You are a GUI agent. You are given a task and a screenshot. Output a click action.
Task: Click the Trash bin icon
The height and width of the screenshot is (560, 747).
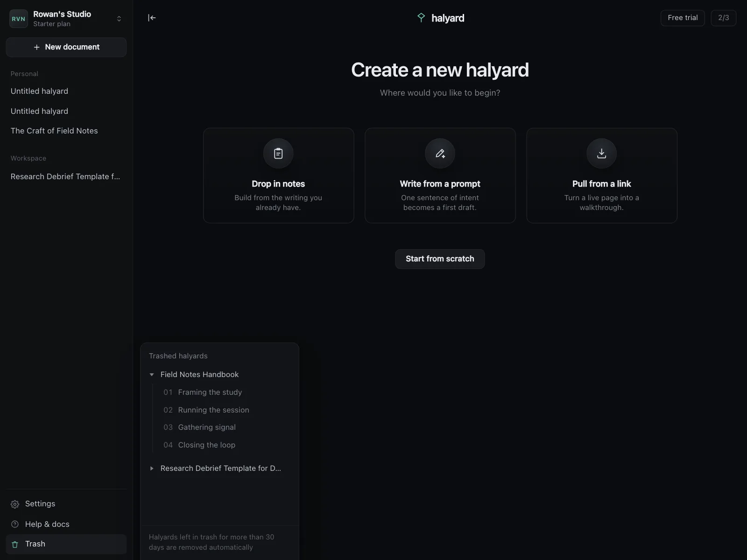(15, 544)
